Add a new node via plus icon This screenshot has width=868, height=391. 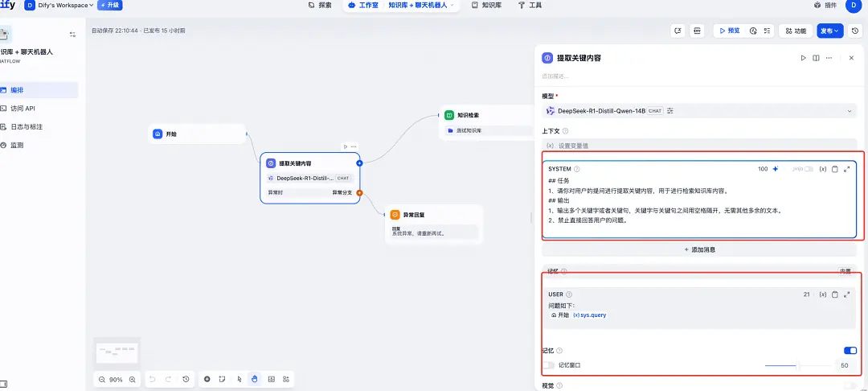point(207,380)
